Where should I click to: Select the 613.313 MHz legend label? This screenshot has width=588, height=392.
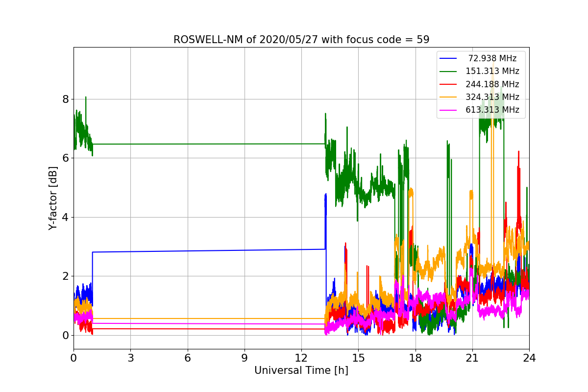(492, 110)
